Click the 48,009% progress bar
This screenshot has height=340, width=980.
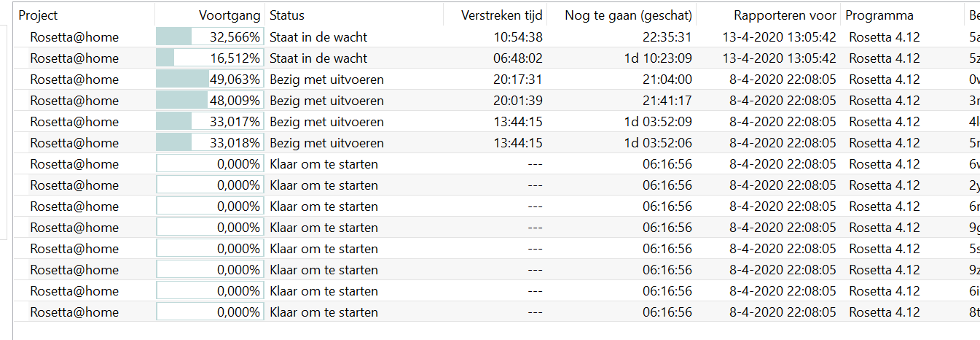pyautogui.click(x=210, y=101)
